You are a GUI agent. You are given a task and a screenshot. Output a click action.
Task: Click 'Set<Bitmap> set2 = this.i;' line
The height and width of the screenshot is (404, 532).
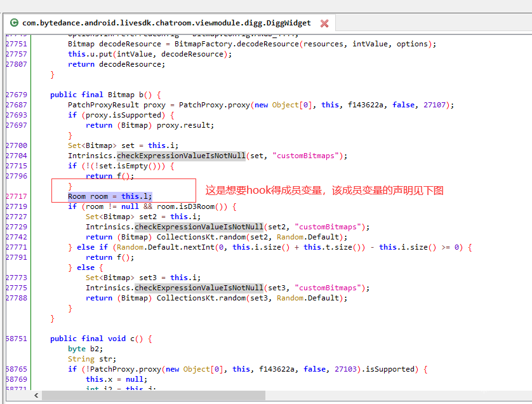coord(143,217)
